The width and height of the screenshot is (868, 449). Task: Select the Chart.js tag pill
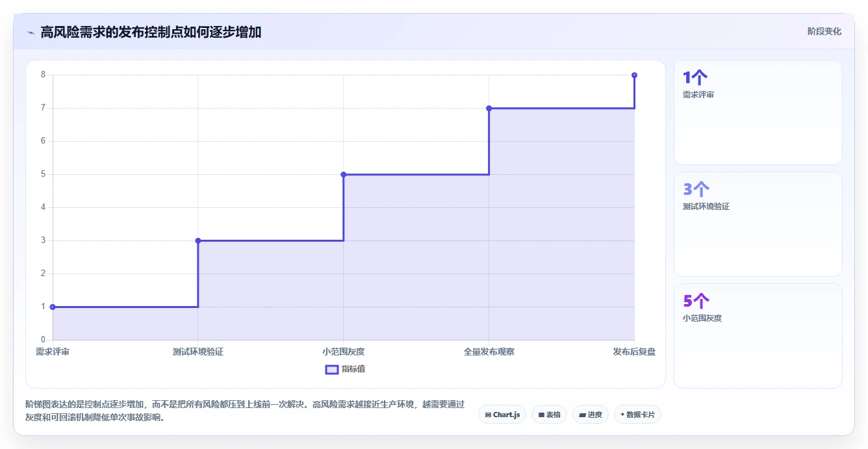(502, 415)
